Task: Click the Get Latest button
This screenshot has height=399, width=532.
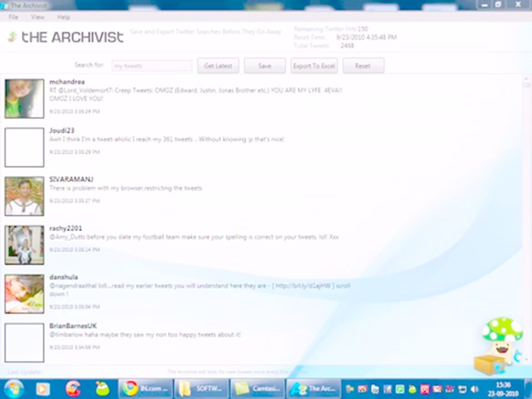Action: coord(218,66)
